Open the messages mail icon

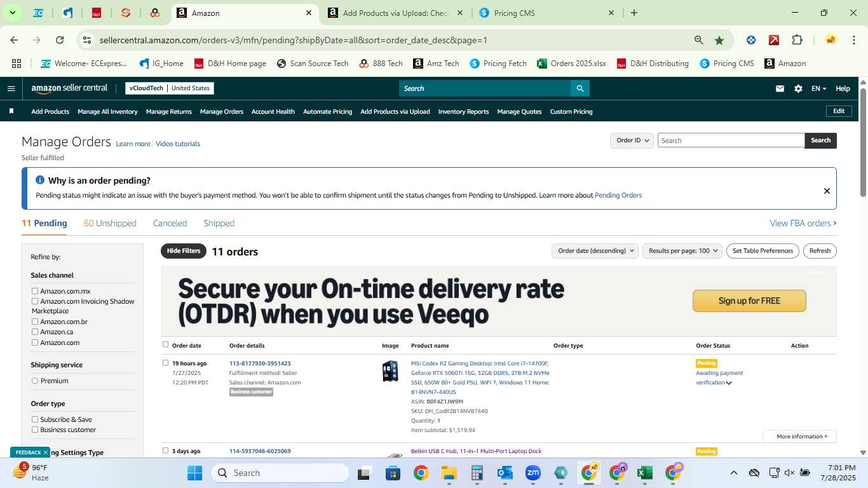pos(780,89)
